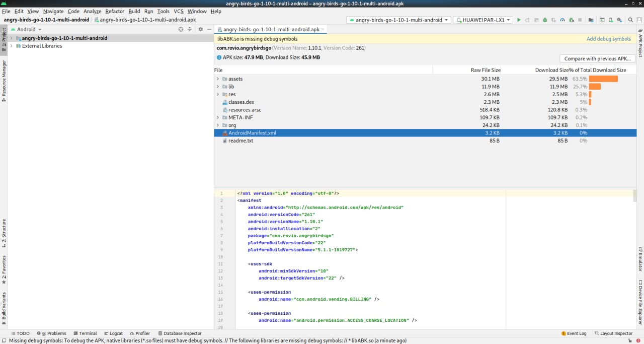Click the Debug app bug icon
644x344 pixels.
[x=545, y=20]
